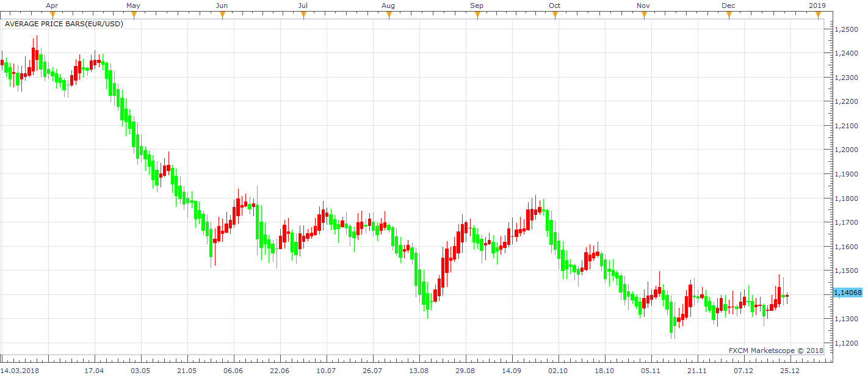Click the orange marker under 2019
Viewport: 868px width, 378px height.
(818, 15)
